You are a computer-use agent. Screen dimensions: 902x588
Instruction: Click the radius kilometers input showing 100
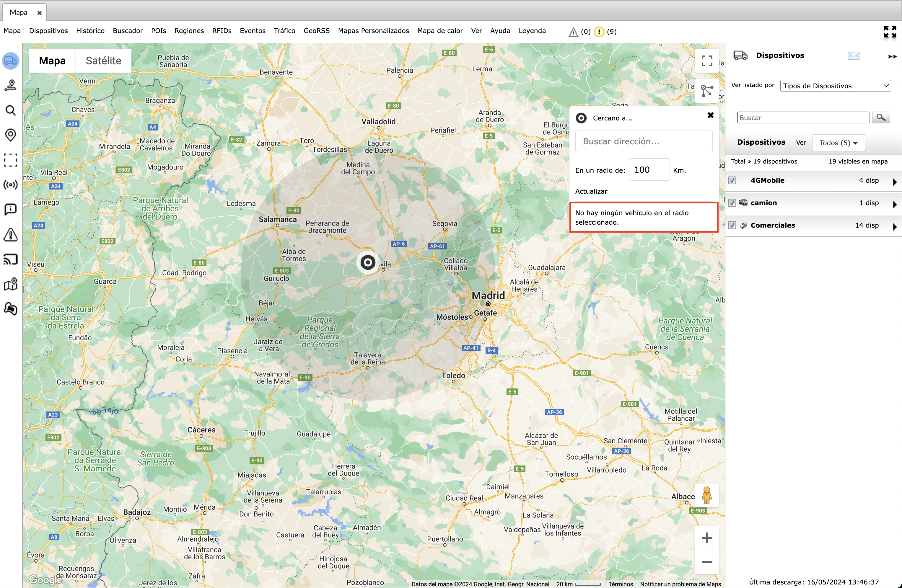(649, 170)
